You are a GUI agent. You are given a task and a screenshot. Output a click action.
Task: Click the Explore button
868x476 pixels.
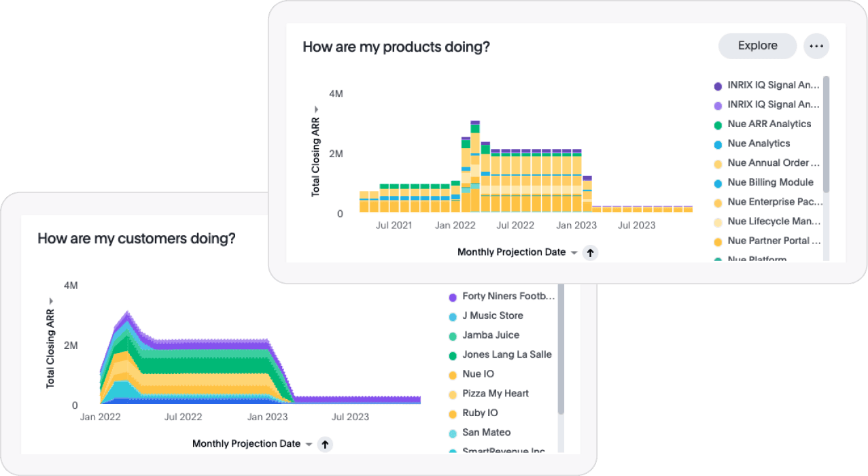[757, 46]
